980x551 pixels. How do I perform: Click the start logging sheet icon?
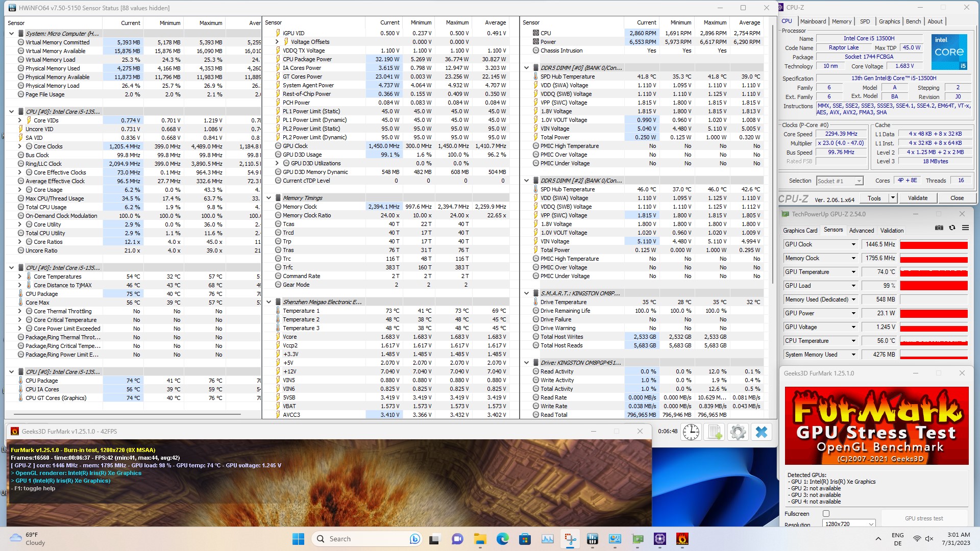pos(715,432)
